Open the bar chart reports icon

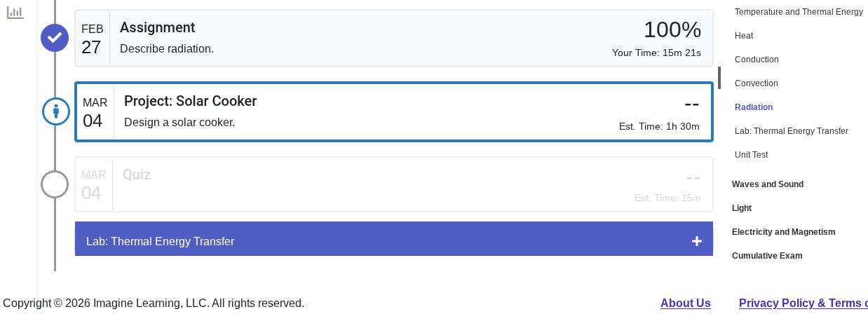[15, 13]
